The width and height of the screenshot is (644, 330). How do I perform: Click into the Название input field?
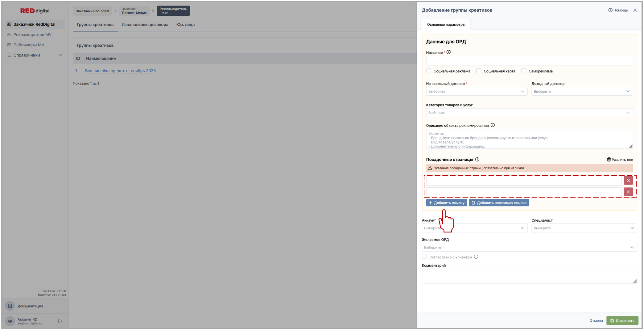tap(529, 61)
